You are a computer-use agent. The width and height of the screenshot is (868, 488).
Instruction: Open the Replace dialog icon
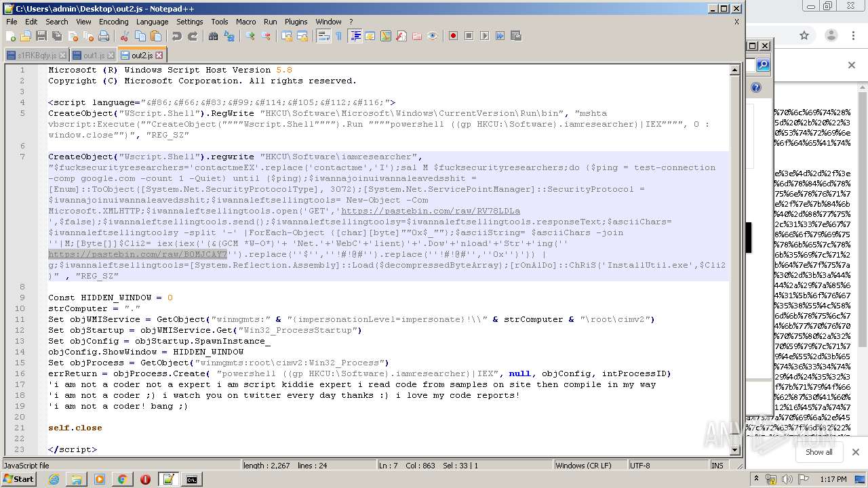coord(229,36)
